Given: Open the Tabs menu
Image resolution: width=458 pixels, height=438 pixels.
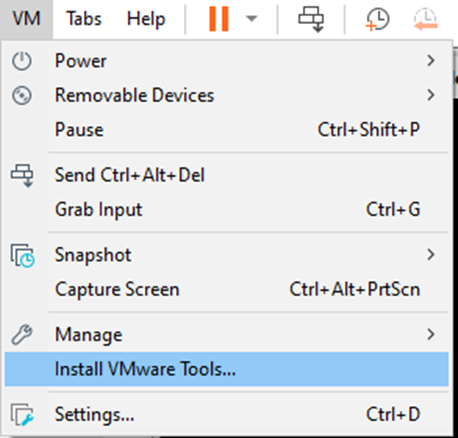Looking at the screenshot, I should pyautogui.click(x=84, y=18).
